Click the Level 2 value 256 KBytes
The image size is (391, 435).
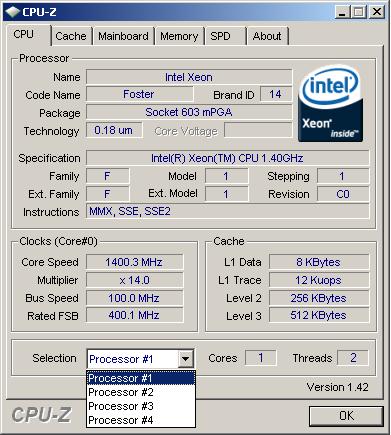pyautogui.click(x=319, y=298)
